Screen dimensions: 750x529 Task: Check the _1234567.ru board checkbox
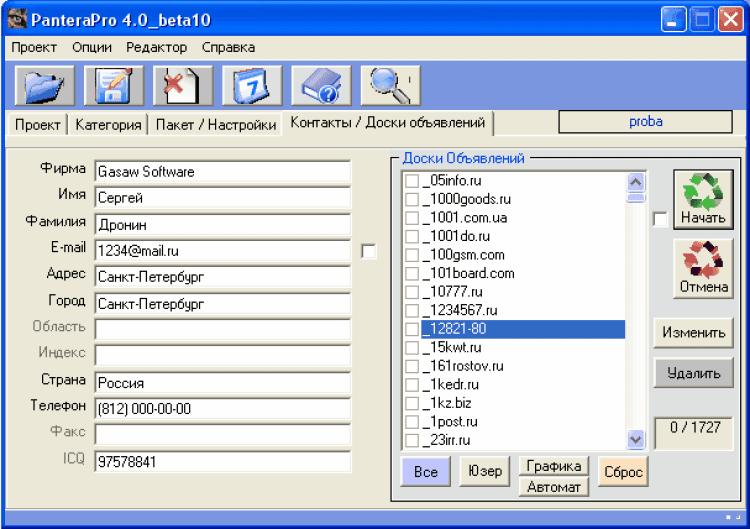412,311
